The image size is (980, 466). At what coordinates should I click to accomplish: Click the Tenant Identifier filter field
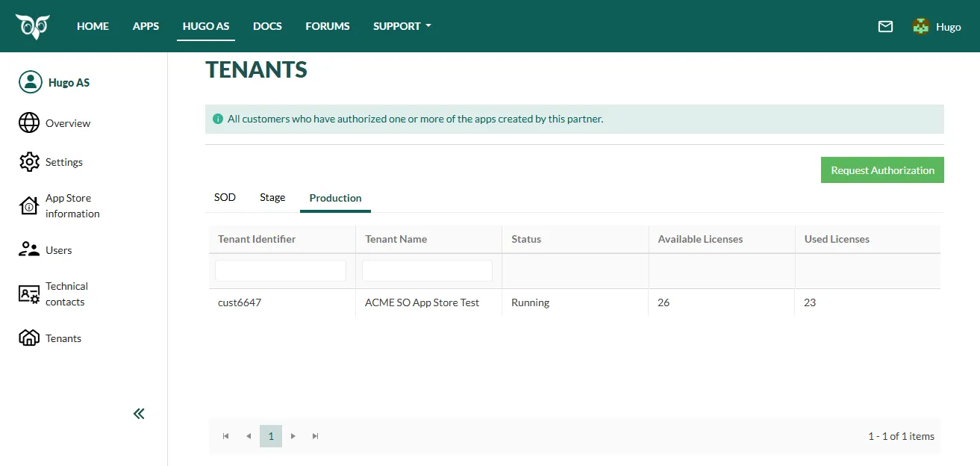pos(281,270)
